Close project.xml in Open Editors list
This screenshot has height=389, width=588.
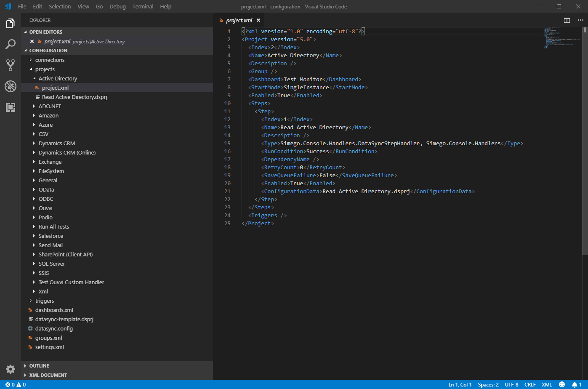click(x=32, y=41)
